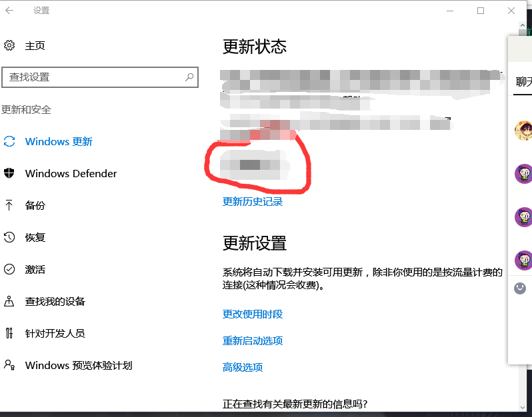Go to 主页 settings home
532x417 pixels.
[35, 45]
